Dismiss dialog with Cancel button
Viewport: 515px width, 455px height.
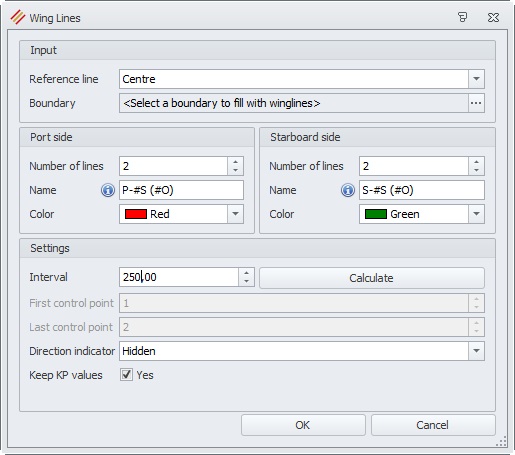point(433,425)
